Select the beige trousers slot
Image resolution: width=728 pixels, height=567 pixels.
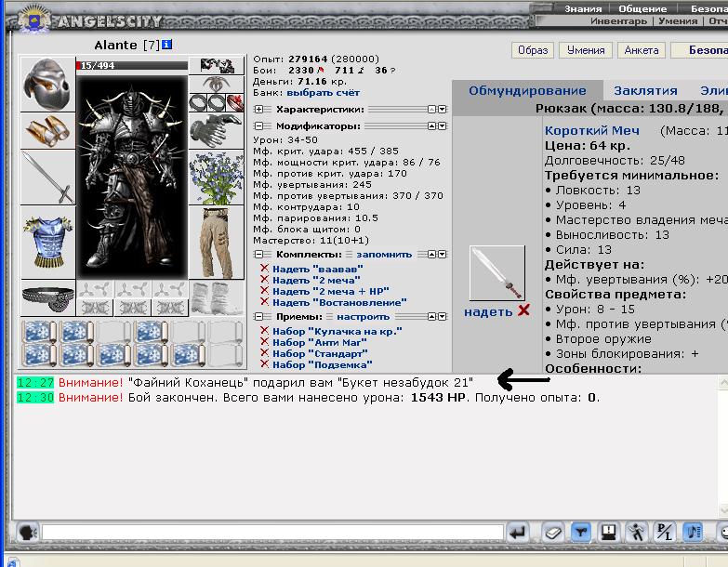pyautogui.click(x=216, y=243)
